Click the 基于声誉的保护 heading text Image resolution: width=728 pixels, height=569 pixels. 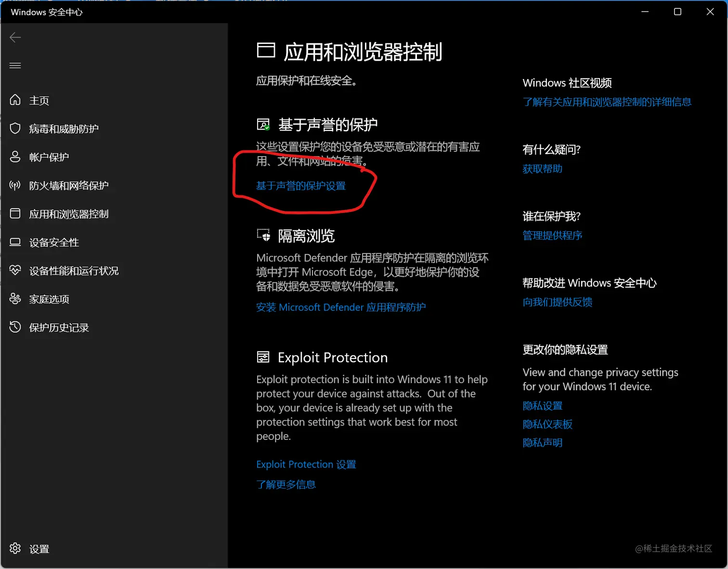pyautogui.click(x=328, y=125)
